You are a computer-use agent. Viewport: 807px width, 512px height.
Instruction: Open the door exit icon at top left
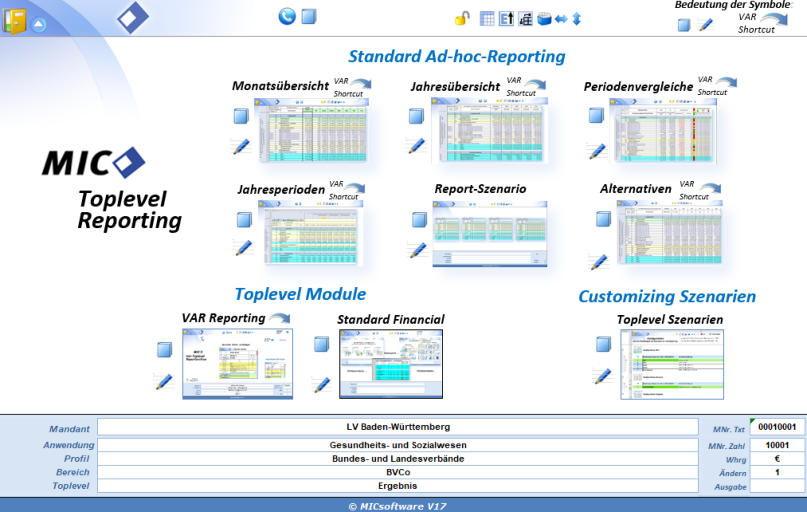coord(14,20)
